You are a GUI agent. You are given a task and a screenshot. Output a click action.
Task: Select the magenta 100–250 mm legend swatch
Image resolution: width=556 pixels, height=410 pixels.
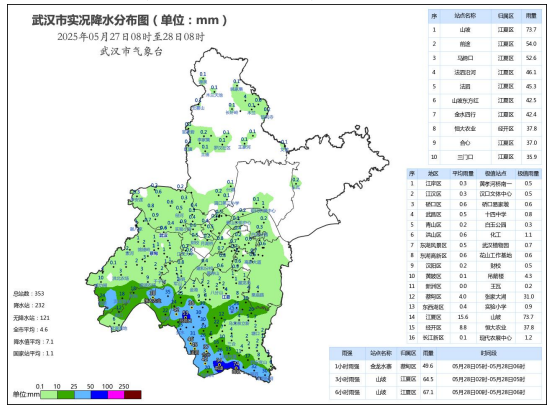pyautogui.click(x=116, y=394)
